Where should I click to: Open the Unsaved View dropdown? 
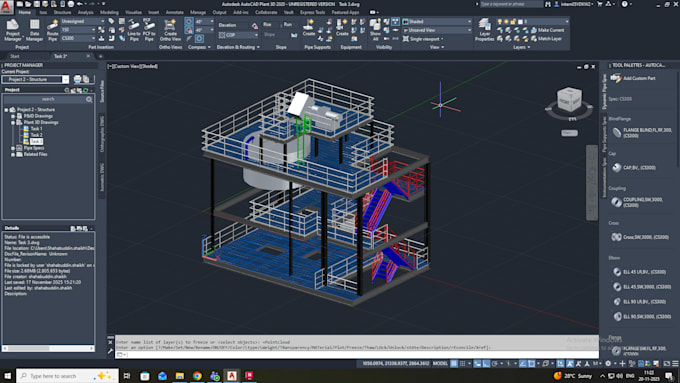pos(437,30)
